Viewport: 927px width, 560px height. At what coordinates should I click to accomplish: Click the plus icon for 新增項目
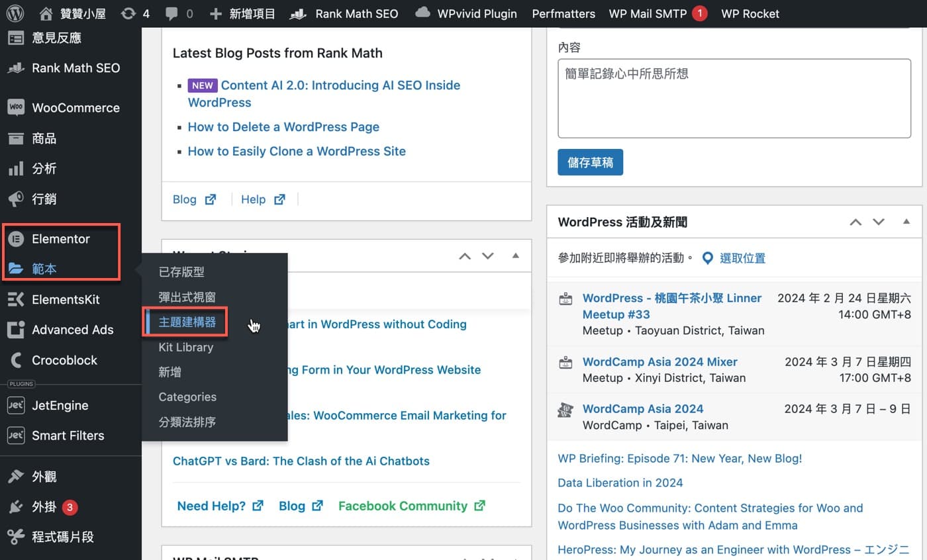215,13
